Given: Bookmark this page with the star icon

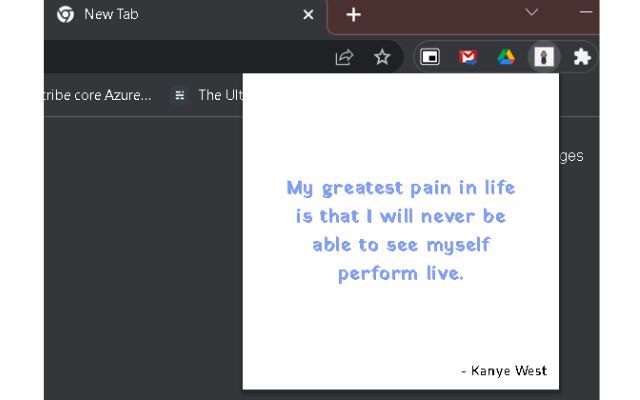Looking at the screenshot, I should click(382, 57).
